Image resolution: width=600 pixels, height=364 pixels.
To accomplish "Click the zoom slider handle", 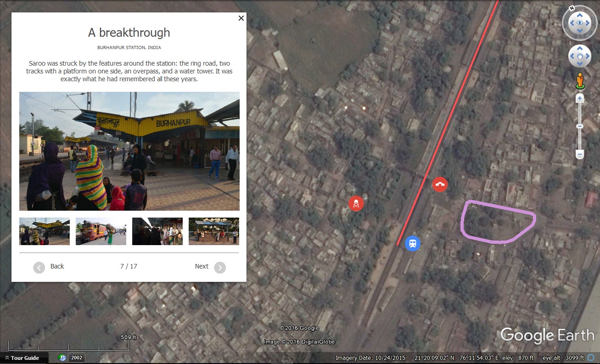I will click(579, 126).
